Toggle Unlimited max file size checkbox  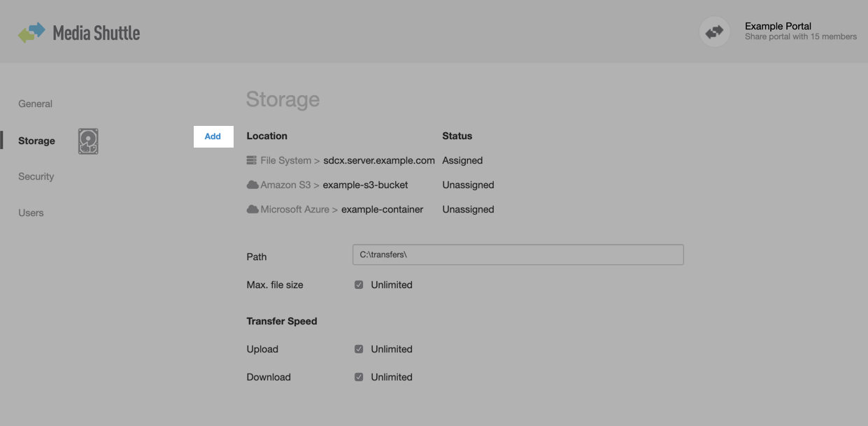tap(359, 285)
